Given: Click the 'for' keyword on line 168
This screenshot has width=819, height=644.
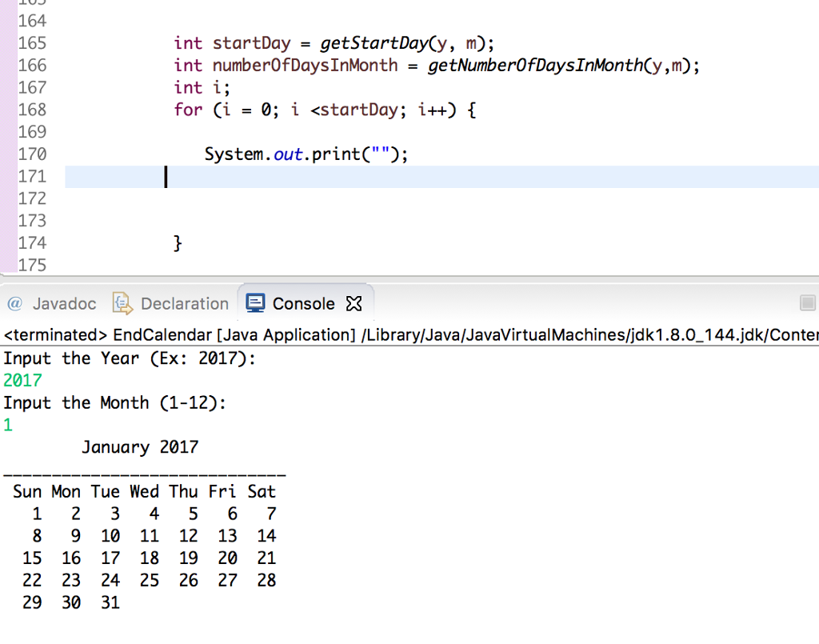Looking at the screenshot, I should [x=188, y=110].
